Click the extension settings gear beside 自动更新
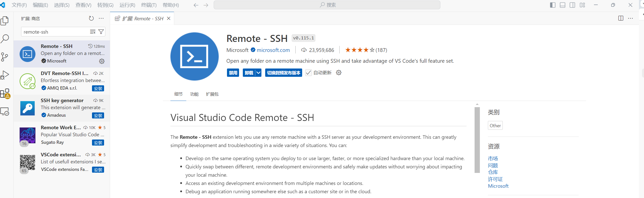 coord(339,73)
